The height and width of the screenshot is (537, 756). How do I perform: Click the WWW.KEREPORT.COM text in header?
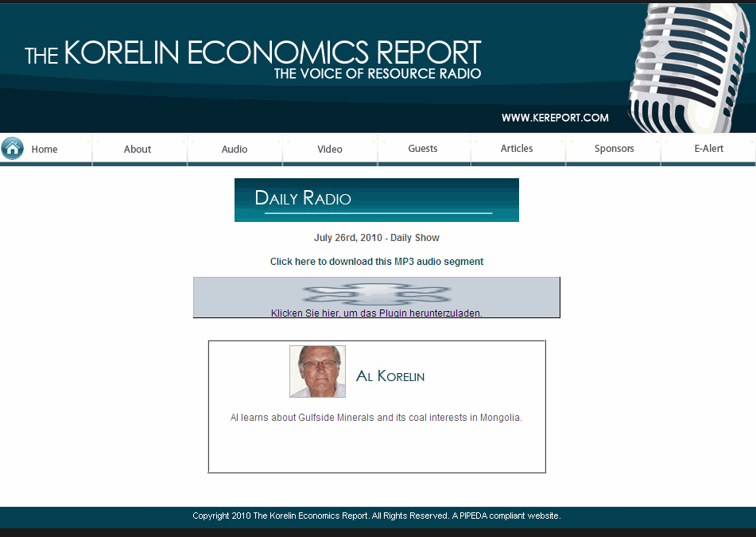555,118
